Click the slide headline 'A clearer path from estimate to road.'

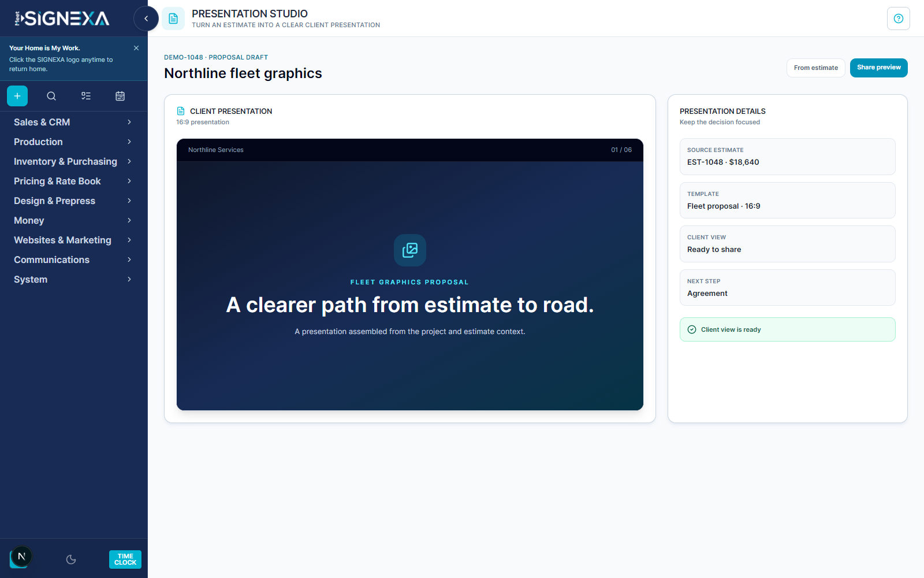pos(410,305)
